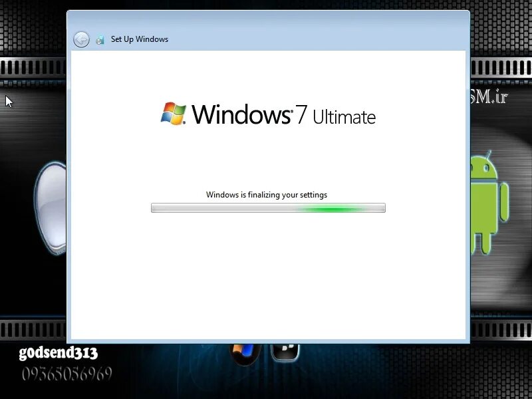Click the 'Set Up Windows' title text
Screen dimensions: 532x399
(140, 39)
